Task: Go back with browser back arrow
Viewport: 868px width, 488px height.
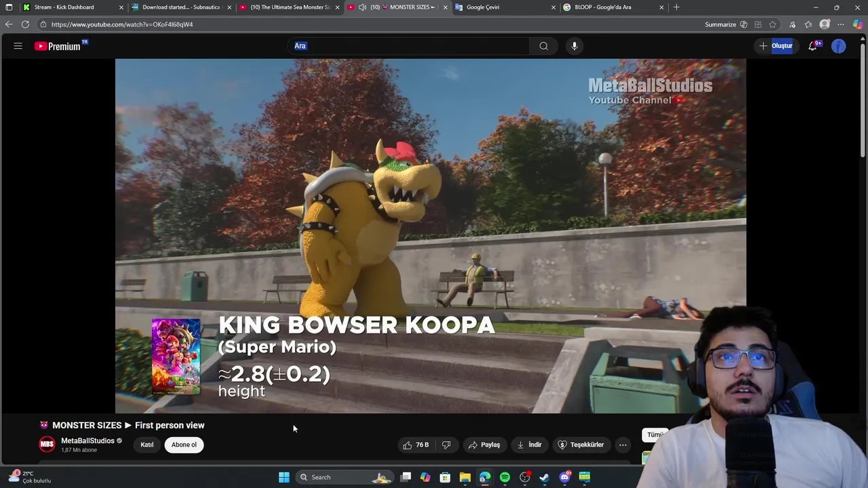Action: coord(9,24)
